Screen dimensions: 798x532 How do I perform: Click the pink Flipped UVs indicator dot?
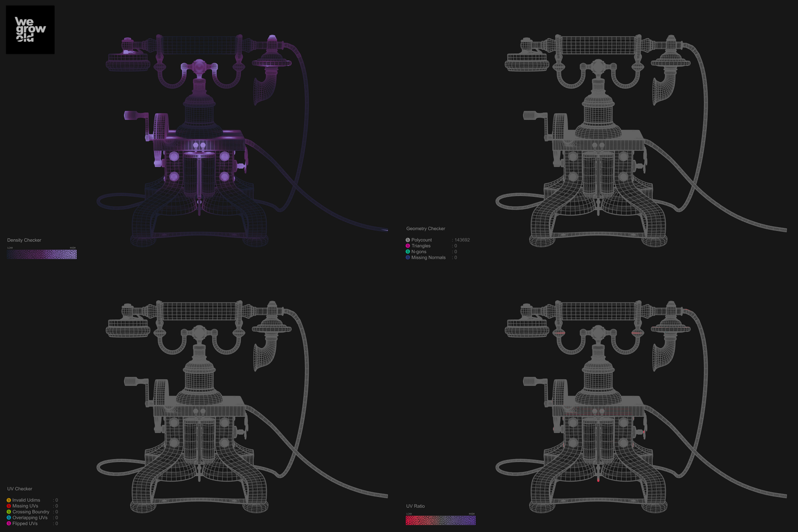point(8,524)
